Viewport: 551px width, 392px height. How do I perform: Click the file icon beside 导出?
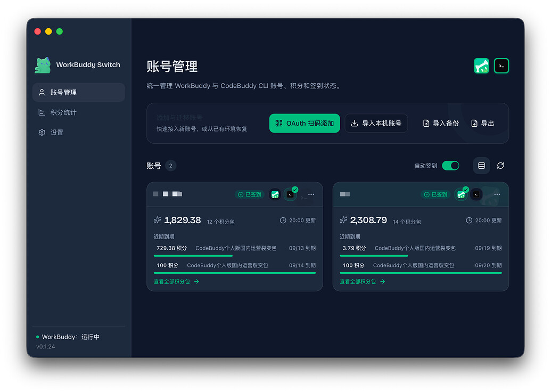[474, 124]
